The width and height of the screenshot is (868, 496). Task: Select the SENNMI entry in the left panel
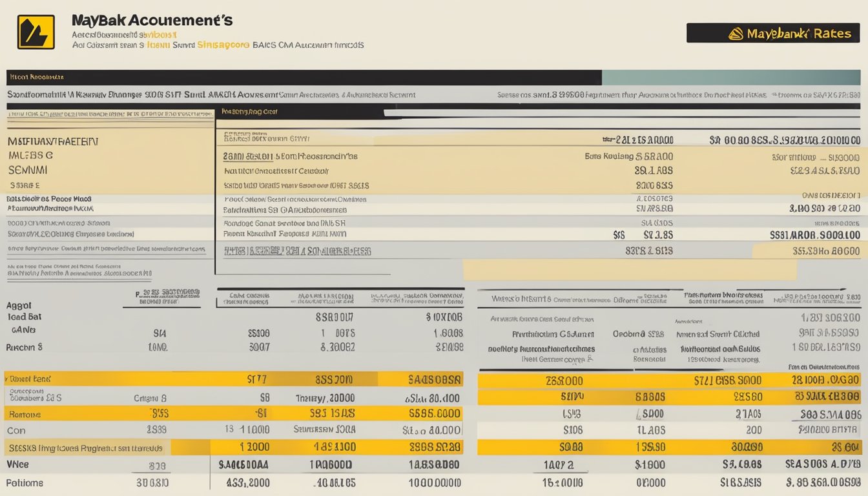point(28,170)
